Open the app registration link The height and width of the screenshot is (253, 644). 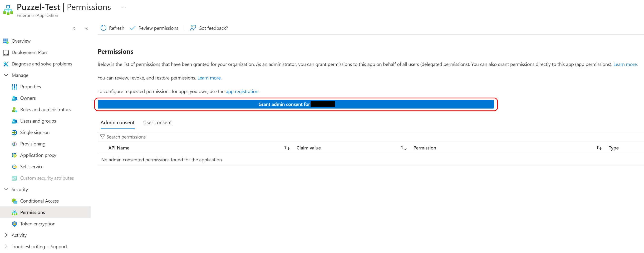[242, 91]
